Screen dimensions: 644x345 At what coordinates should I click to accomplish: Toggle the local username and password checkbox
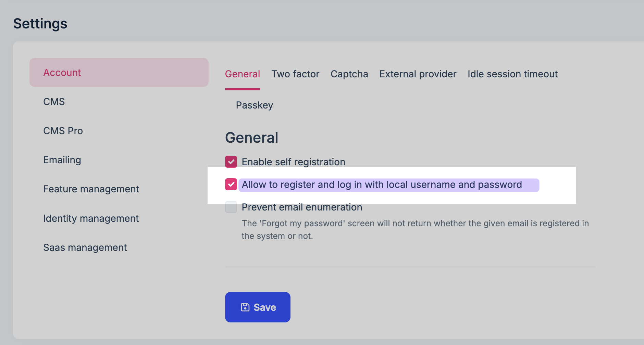[x=231, y=184]
